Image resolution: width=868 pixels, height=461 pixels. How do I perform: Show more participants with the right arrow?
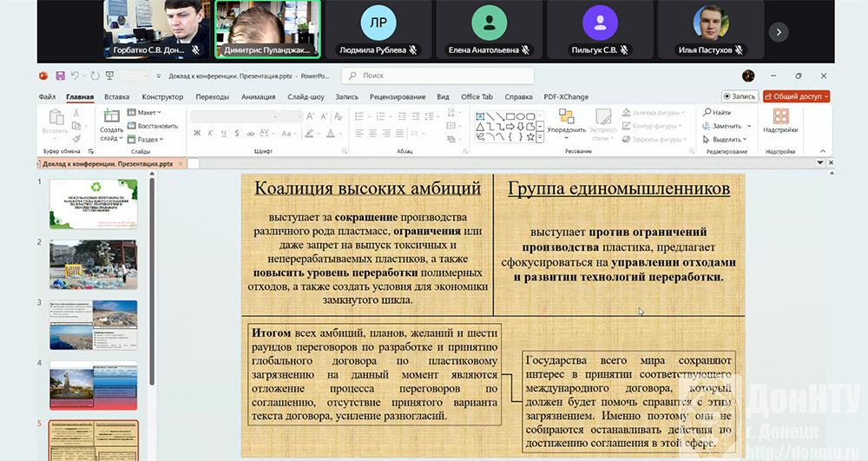tap(779, 31)
